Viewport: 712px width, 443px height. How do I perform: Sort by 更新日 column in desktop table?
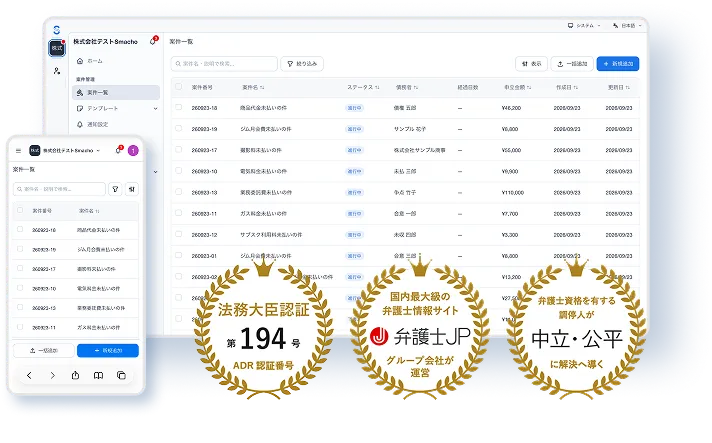[619, 87]
